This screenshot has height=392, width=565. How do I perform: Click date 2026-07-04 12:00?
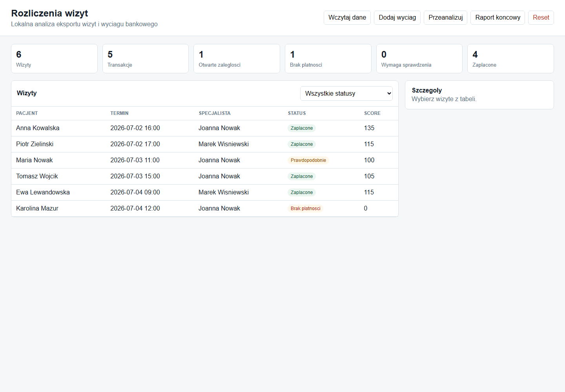(x=135, y=209)
